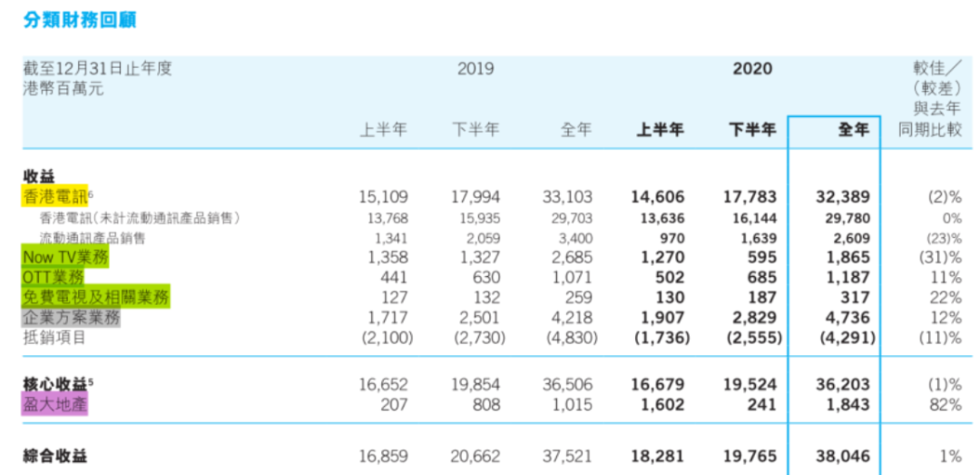Click value 1,602 in 盈大地產 row
The width and height of the screenshot is (980, 475).
[x=662, y=405]
